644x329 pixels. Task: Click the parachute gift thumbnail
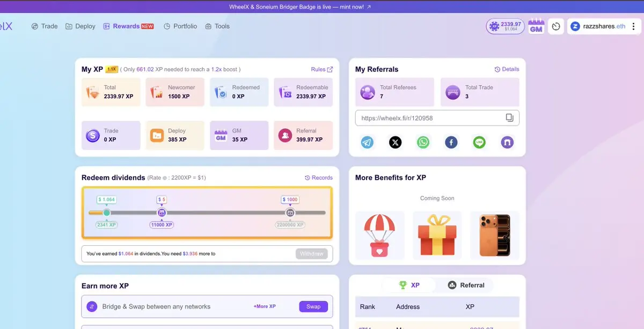(379, 235)
